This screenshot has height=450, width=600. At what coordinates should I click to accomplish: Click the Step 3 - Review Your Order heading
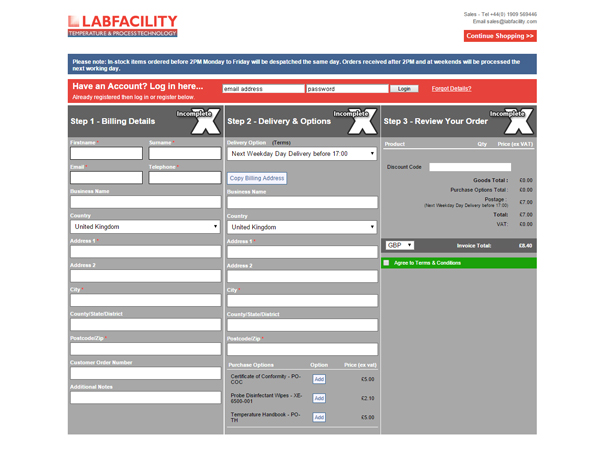point(436,121)
